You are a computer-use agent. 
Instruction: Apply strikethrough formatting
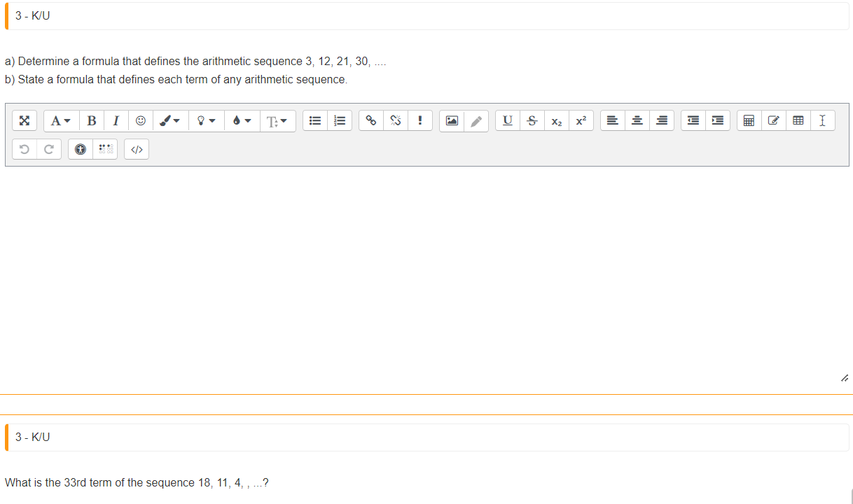pyautogui.click(x=532, y=120)
